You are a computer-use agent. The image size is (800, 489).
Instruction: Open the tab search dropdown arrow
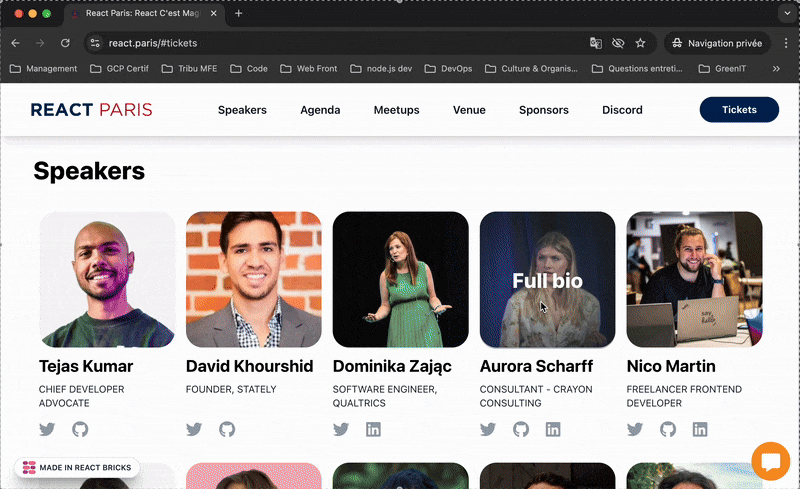pyautogui.click(x=787, y=13)
